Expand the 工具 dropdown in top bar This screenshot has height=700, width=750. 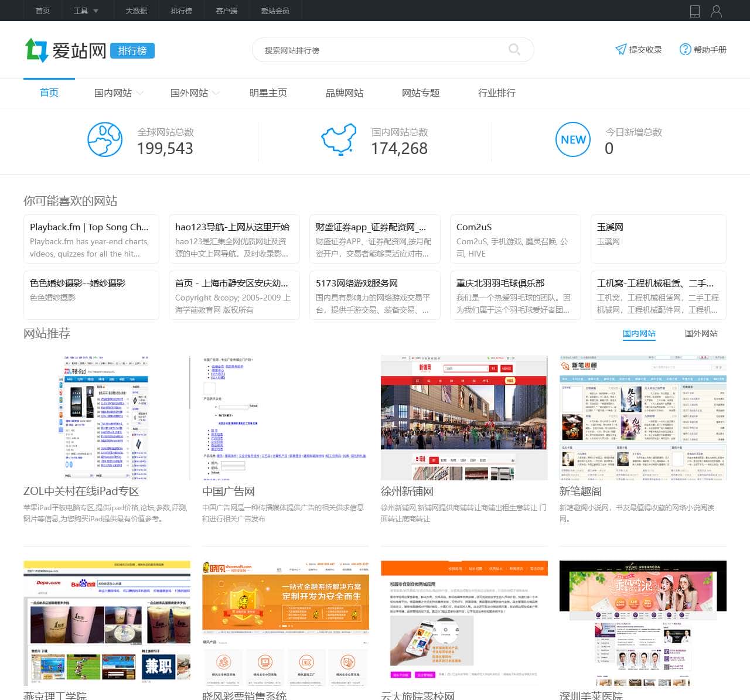pos(86,11)
